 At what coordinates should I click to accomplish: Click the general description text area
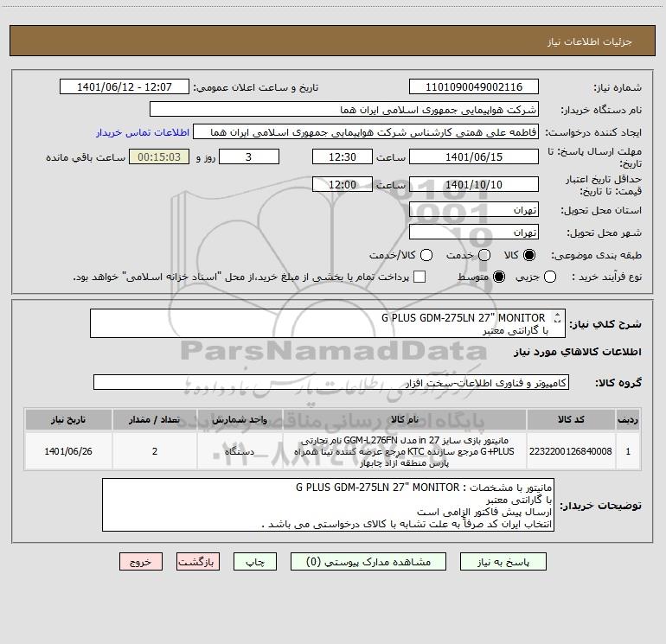click(328, 323)
